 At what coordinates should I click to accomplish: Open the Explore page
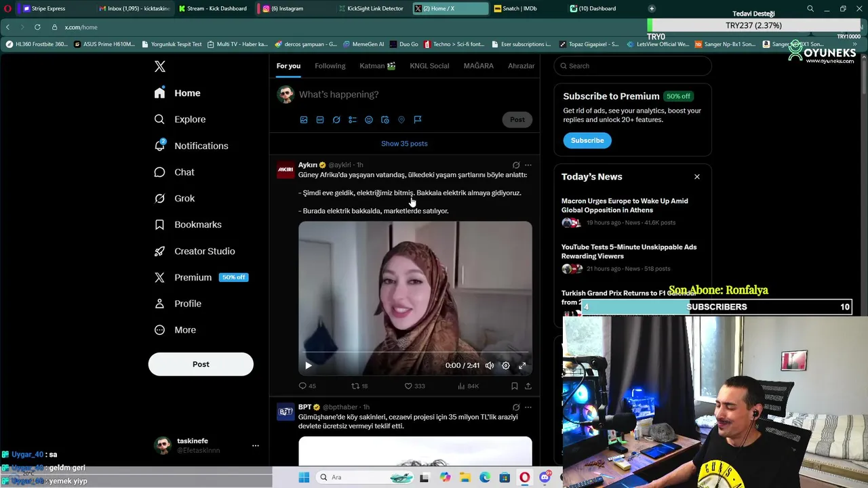point(180,119)
